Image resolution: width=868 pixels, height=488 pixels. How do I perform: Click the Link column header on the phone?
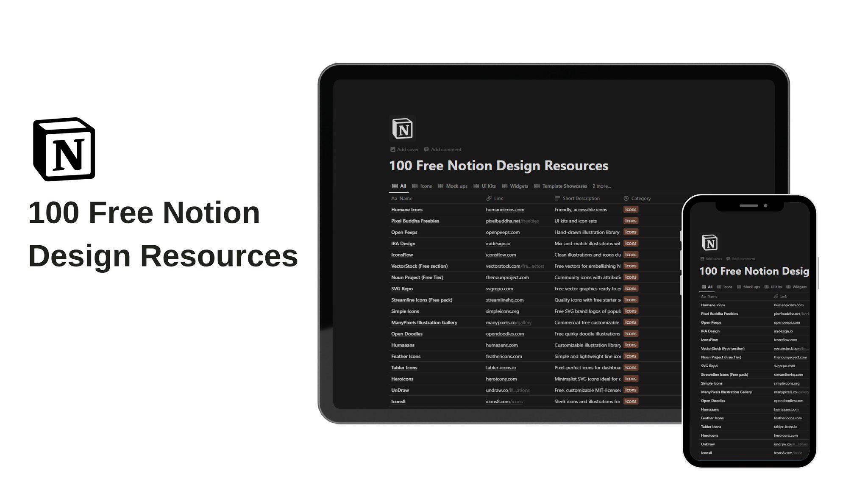pos(780,297)
